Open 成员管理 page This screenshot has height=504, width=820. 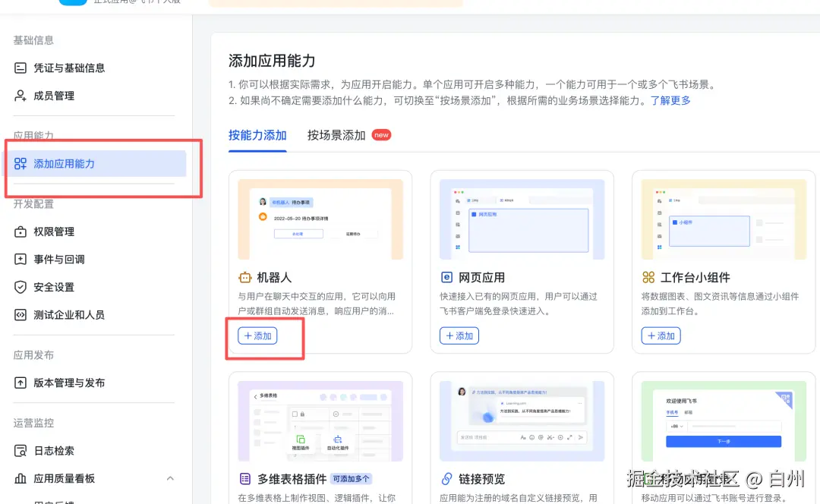pyautogui.click(x=54, y=96)
